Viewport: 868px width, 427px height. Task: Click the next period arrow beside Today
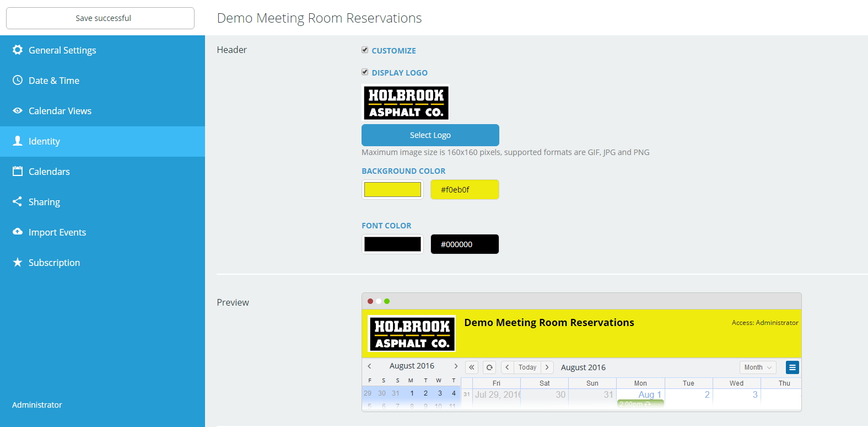click(547, 367)
